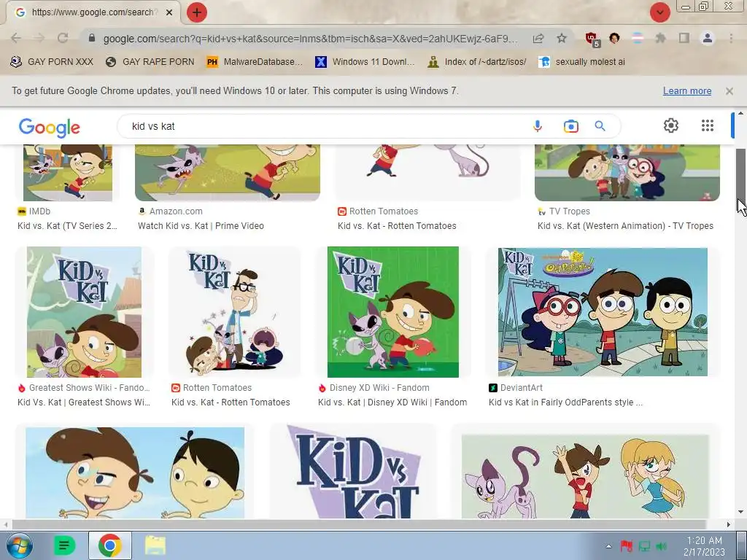This screenshot has width=747, height=560.
Task: Open IMDb Kid vs. Kat (TV Series) result
Action: (x=67, y=226)
